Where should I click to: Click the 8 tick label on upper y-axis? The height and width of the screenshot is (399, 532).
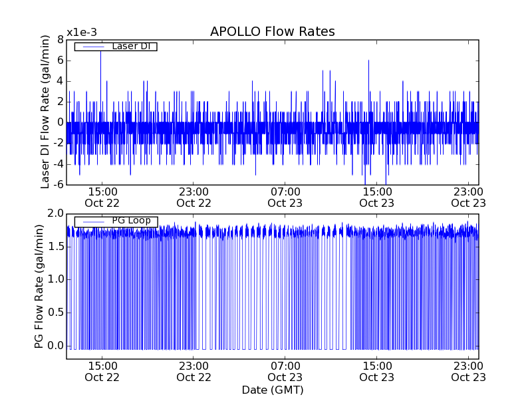click(60, 40)
